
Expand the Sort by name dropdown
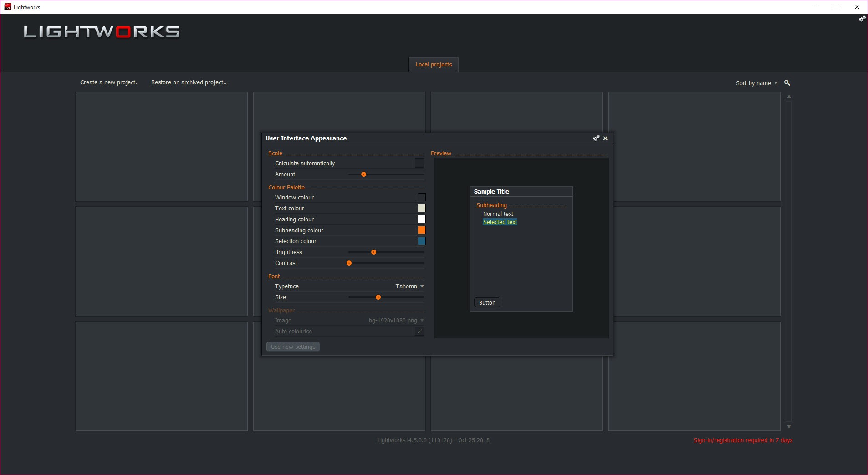pyautogui.click(x=756, y=83)
